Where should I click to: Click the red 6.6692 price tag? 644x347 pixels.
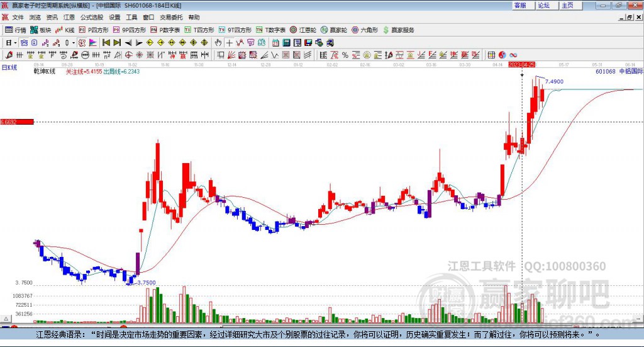(17, 122)
